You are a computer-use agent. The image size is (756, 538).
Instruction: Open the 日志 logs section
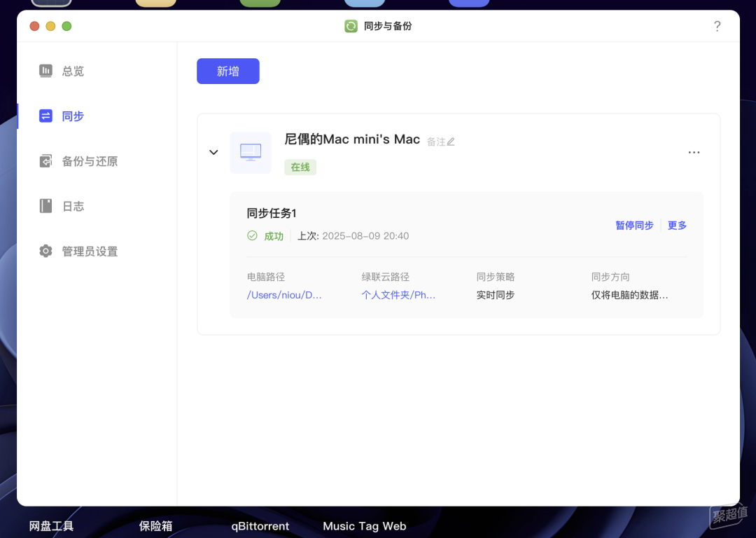73,207
